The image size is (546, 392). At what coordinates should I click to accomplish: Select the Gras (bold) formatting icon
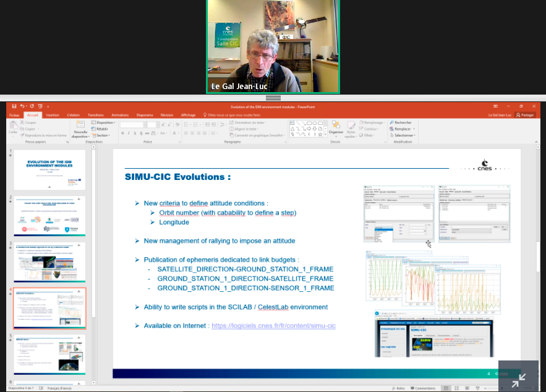[x=122, y=132]
